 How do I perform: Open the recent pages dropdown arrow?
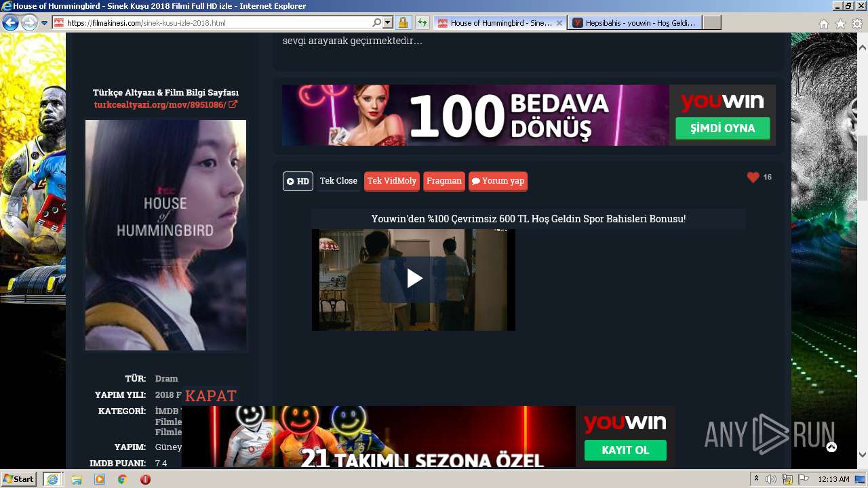(x=45, y=23)
